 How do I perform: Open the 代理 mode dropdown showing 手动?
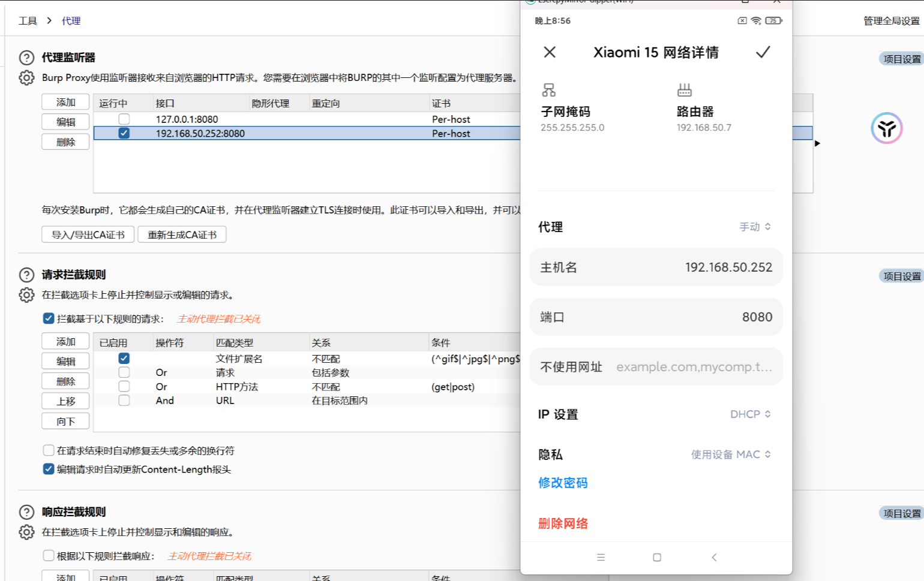point(755,227)
